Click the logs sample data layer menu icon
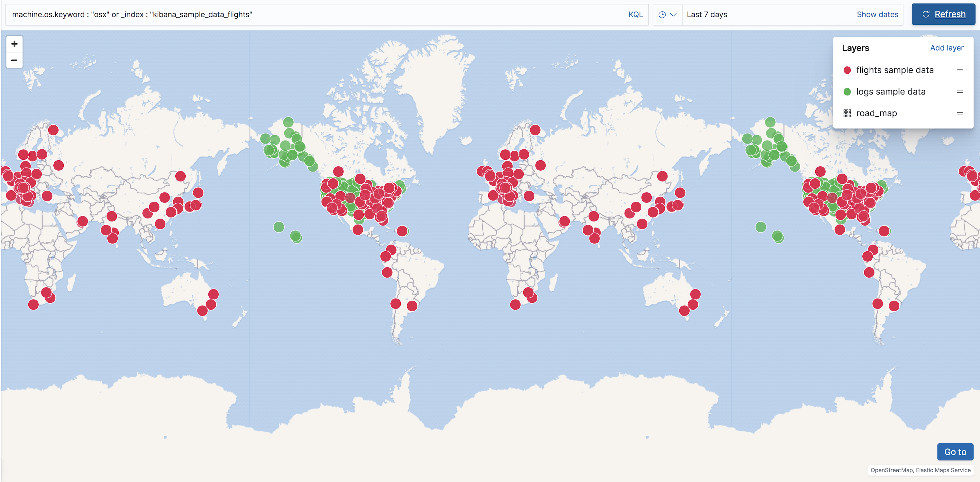 (x=959, y=91)
